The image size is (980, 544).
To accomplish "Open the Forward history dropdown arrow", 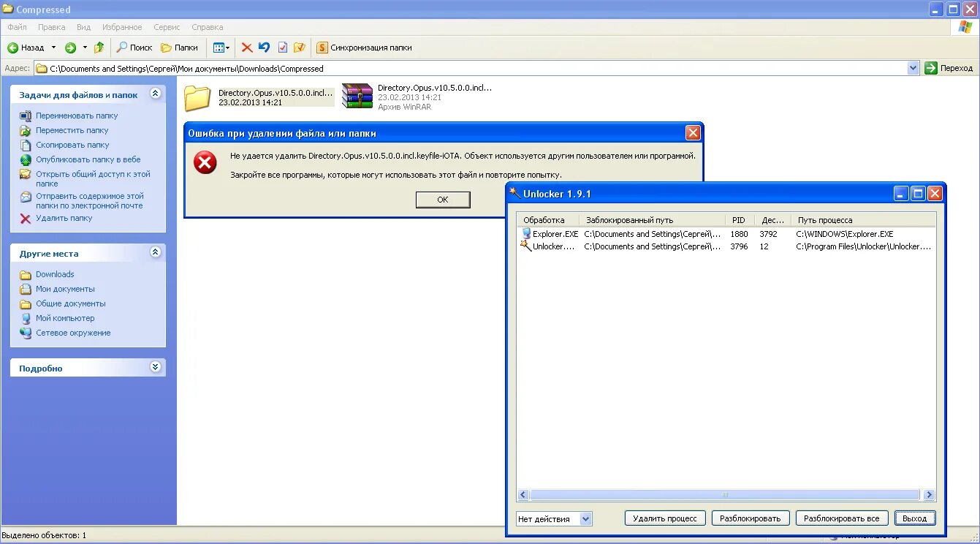I will point(85,48).
